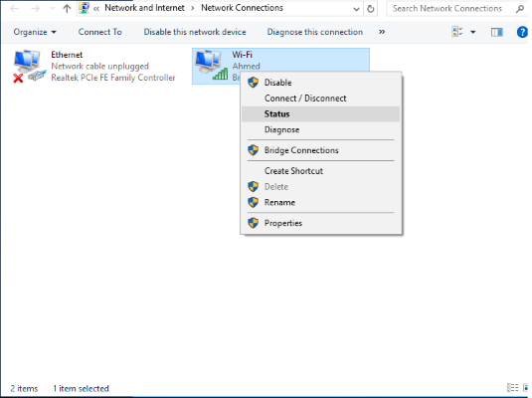Click the Wi-Fi connection name

tap(243, 55)
